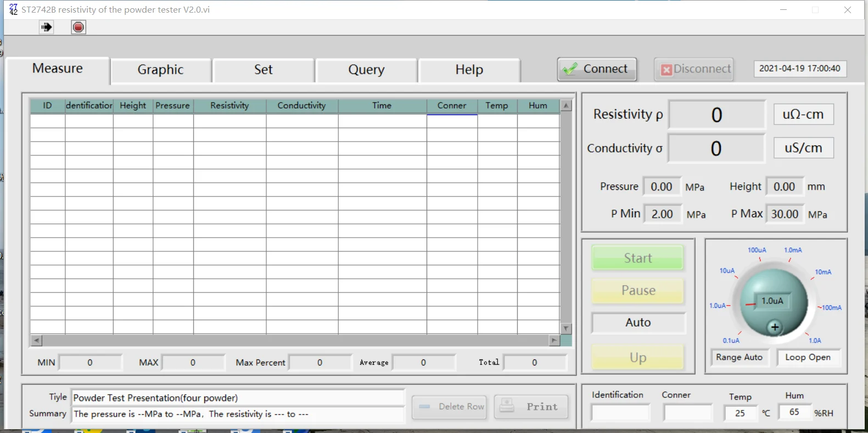This screenshot has height=433, width=868.
Task: Open the Help tab
Action: tap(469, 70)
